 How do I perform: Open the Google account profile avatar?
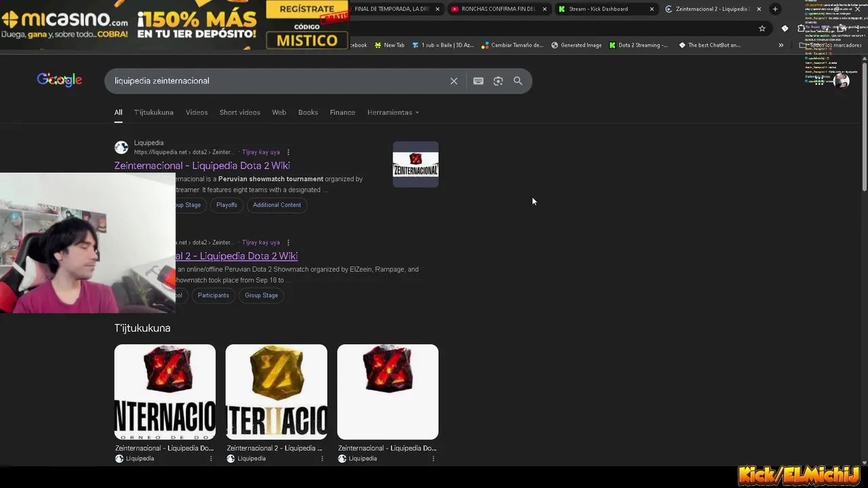[x=842, y=81]
